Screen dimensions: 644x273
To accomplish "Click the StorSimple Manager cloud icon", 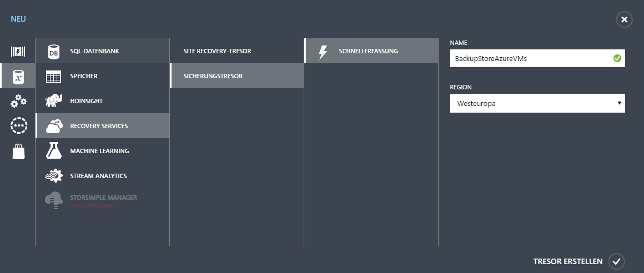I will [54, 201].
